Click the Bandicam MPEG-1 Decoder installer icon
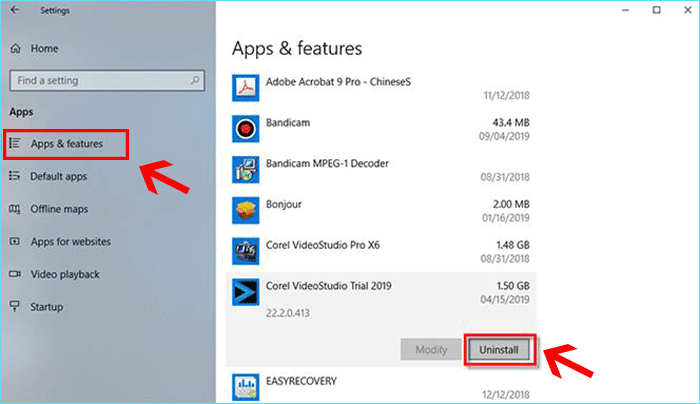The width and height of the screenshot is (700, 404). pos(246,170)
